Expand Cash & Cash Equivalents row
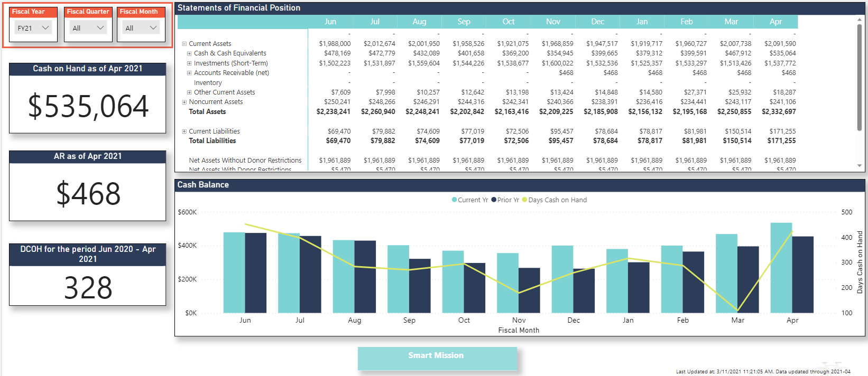 (x=189, y=53)
